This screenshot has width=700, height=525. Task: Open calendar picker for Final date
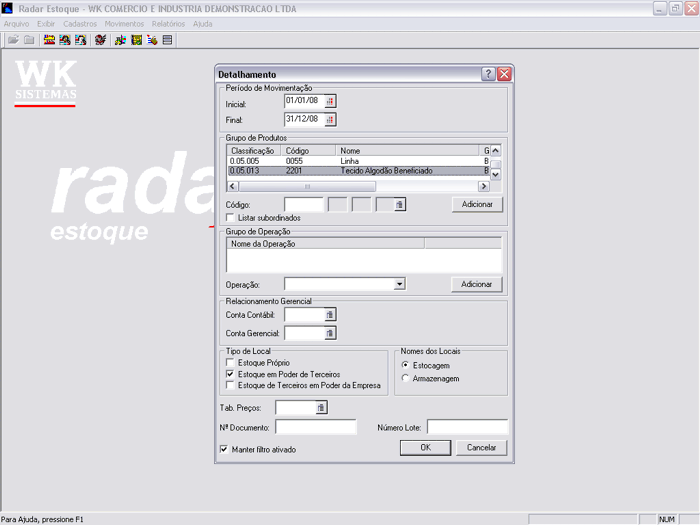click(330, 119)
